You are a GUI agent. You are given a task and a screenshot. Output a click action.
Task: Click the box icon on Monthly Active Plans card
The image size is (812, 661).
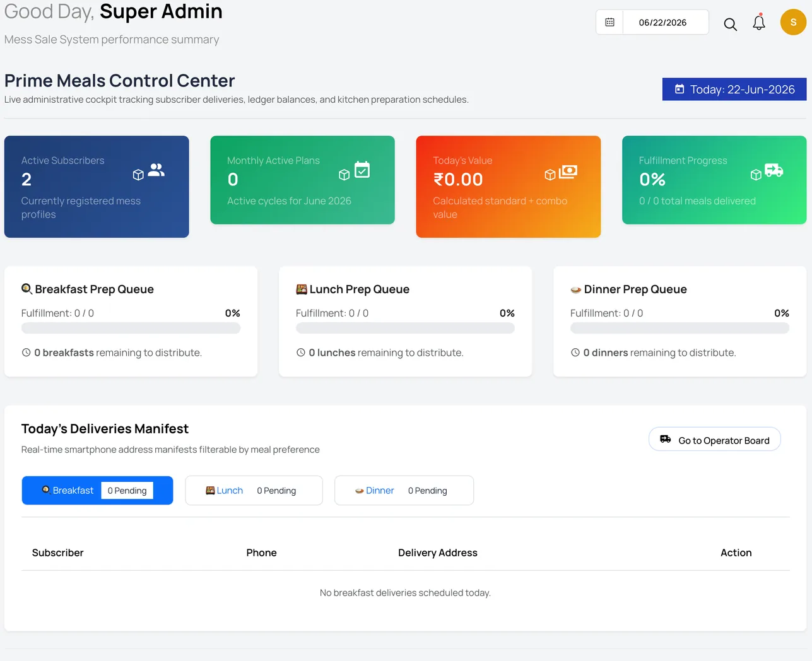point(344,175)
